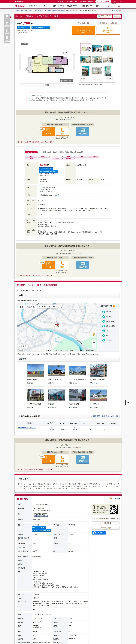Click the mail inbox icon in header
Screen dimensions: 136x644
click(x=114, y=6)
